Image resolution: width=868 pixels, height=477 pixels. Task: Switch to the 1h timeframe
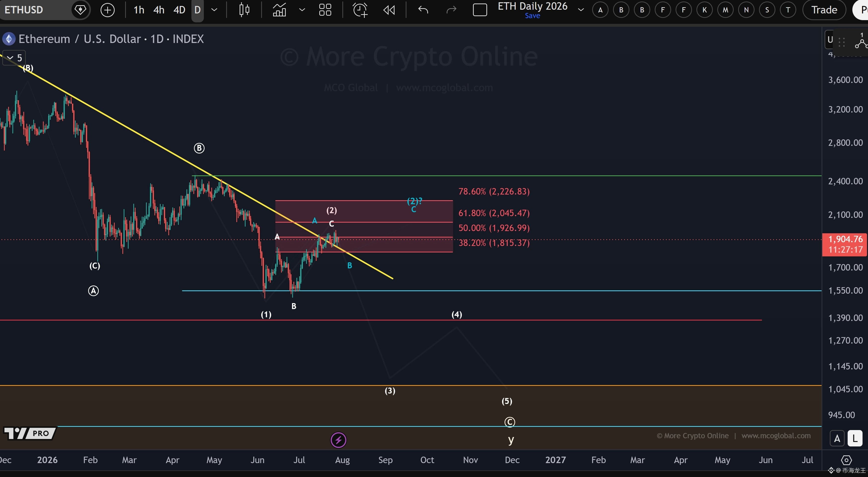[x=139, y=10]
